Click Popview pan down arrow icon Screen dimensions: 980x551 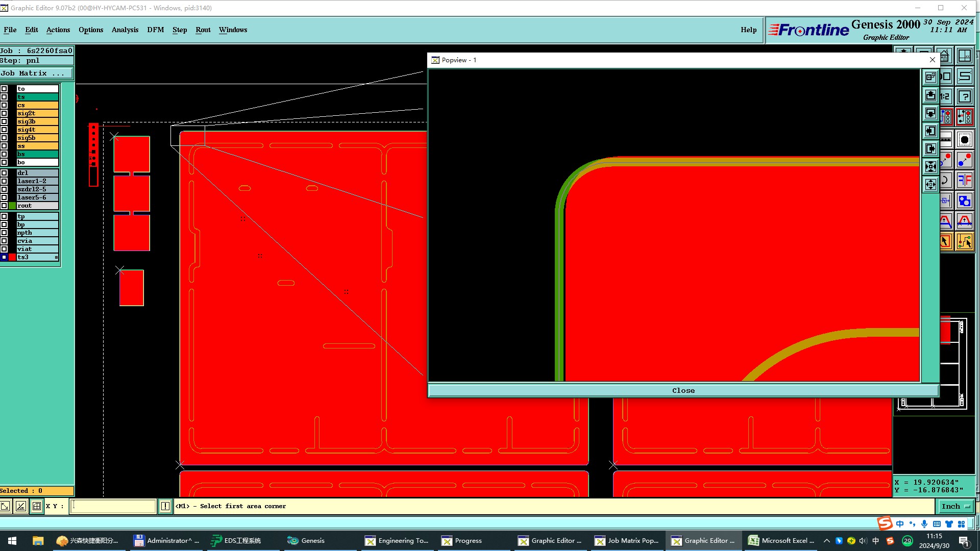(x=930, y=113)
